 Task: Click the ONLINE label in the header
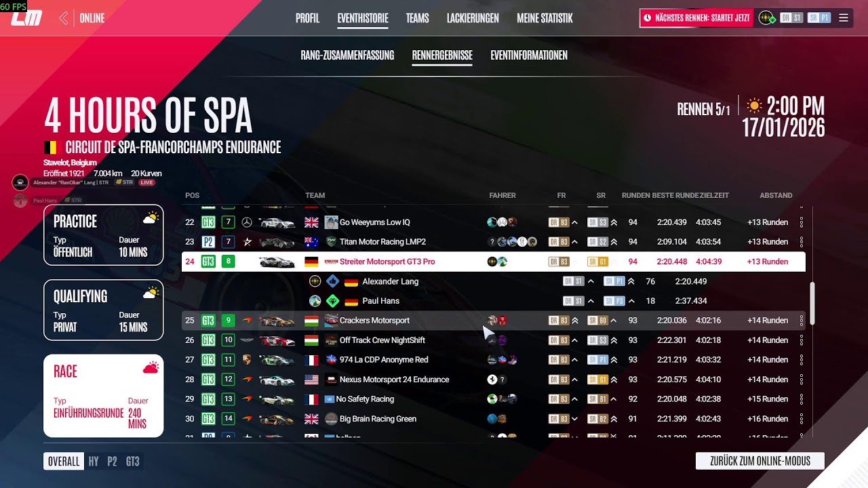92,18
